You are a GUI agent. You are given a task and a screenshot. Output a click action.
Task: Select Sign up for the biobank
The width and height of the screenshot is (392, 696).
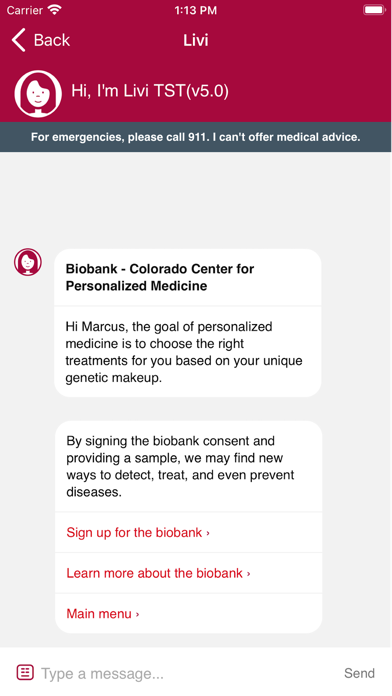[188, 532]
